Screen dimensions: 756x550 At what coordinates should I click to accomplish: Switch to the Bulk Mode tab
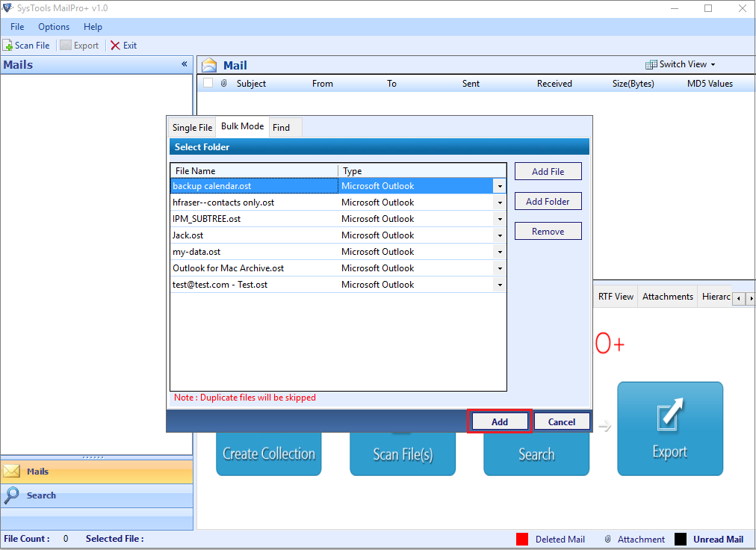tap(242, 126)
